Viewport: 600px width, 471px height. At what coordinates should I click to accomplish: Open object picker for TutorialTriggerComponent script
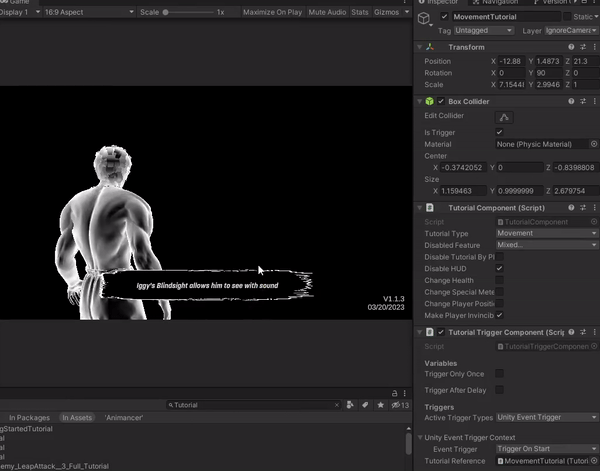(594, 346)
